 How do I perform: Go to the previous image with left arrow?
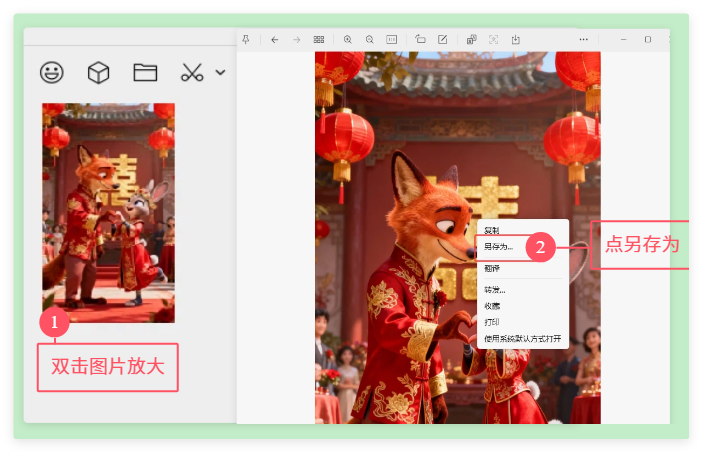(274, 39)
